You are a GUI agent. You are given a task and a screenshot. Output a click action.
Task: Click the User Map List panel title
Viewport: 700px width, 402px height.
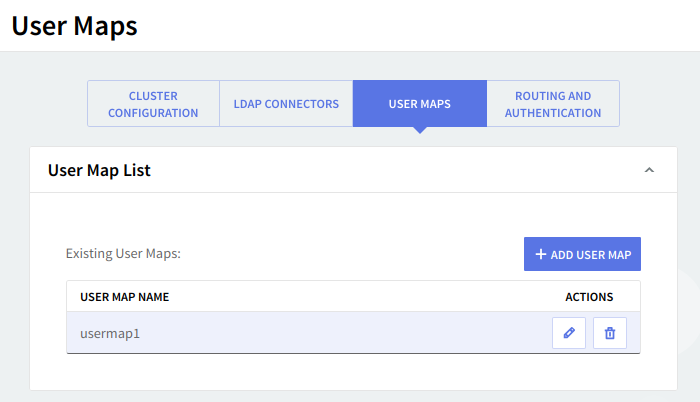click(x=99, y=171)
